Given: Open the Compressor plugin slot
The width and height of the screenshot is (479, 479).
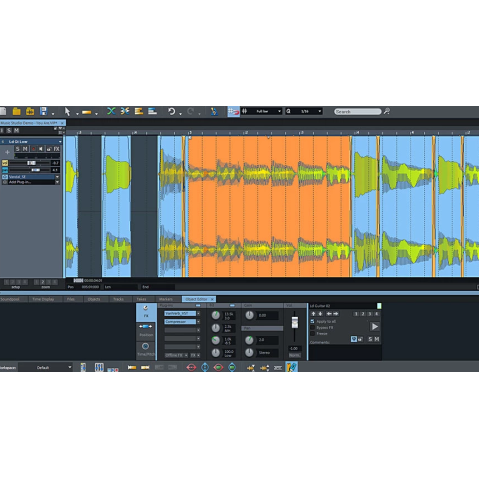Looking at the screenshot, I should point(180,322).
